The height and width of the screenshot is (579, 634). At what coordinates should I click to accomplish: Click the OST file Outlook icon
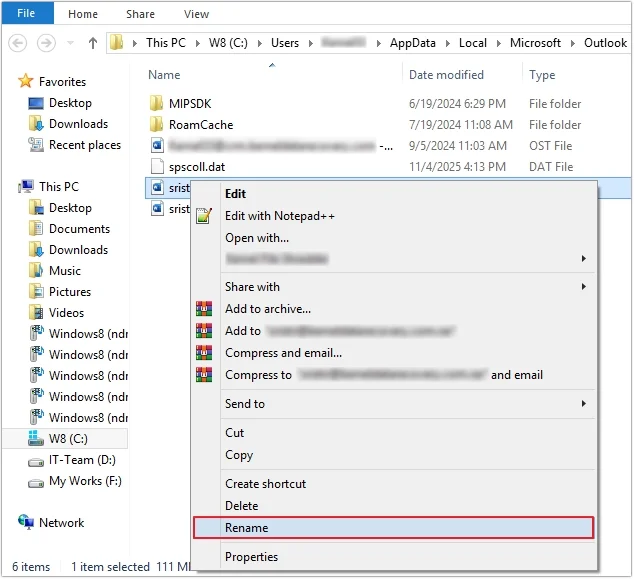(157, 146)
